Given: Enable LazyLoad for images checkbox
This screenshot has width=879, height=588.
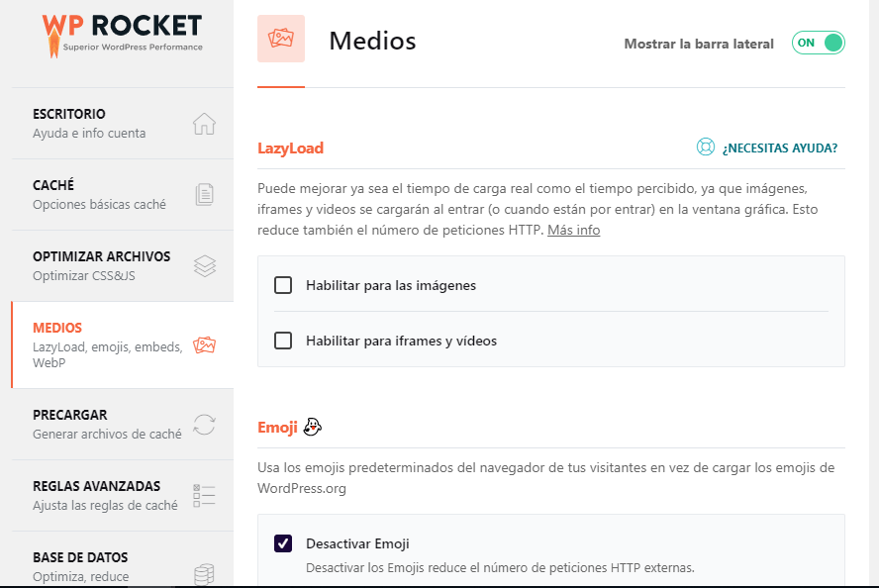Looking at the screenshot, I should pyautogui.click(x=283, y=285).
